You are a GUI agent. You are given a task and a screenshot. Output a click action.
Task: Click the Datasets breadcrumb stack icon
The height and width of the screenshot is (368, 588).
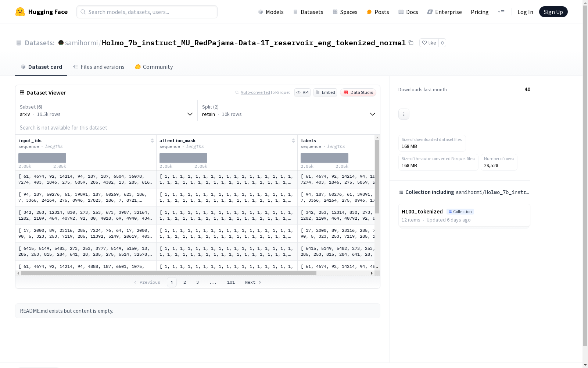pos(19,43)
